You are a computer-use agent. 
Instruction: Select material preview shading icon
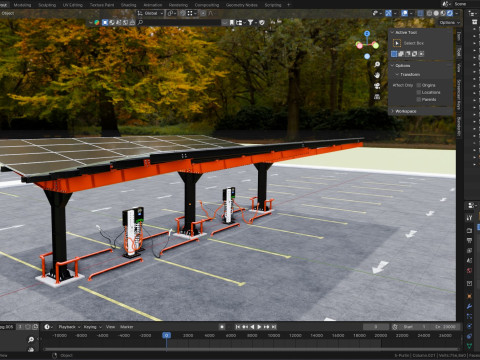(443, 13)
